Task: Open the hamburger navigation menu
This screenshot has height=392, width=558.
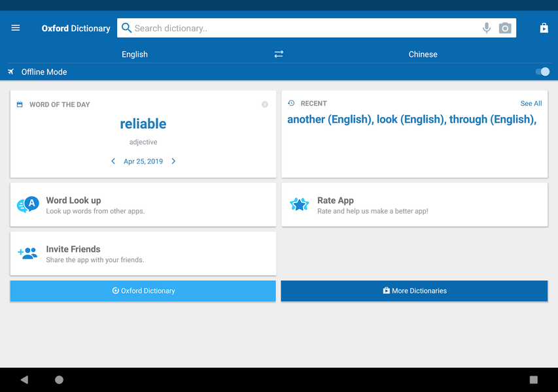Action: point(16,28)
